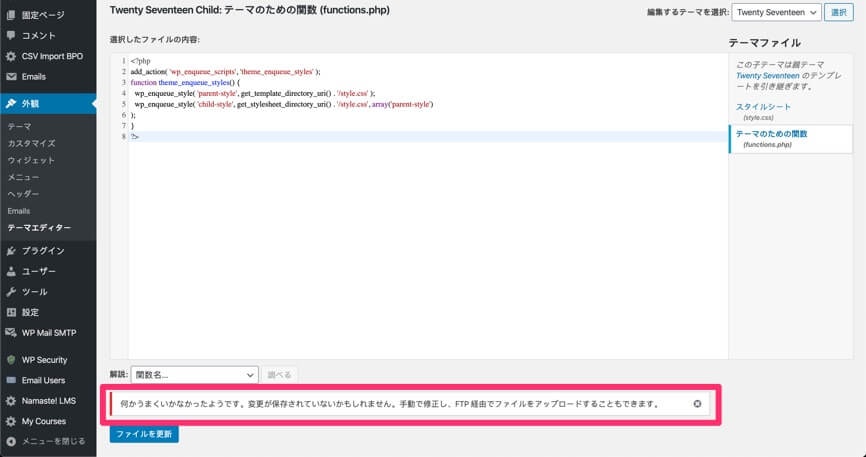This screenshot has width=866, height=457.
Task: Open the テーマ submenu item
Action: (x=19, y=127)
